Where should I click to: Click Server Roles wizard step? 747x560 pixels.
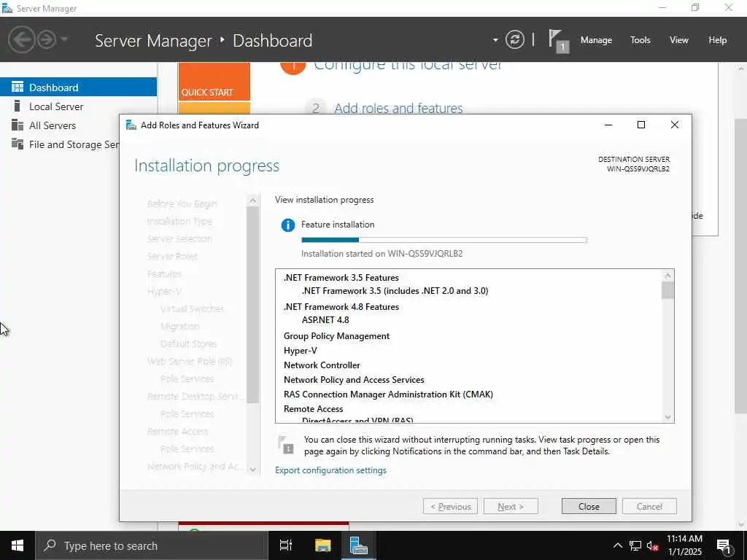point(172,256)
